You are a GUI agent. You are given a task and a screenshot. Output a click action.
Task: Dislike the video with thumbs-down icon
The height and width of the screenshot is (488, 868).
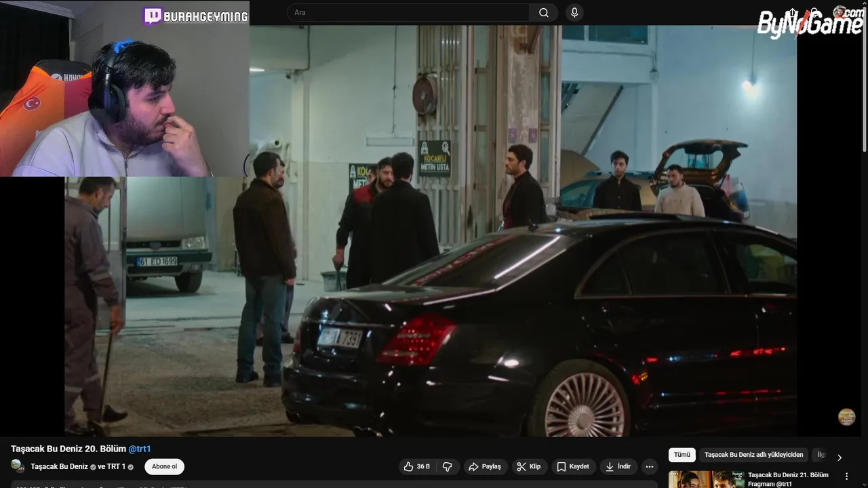click(447, 466)
